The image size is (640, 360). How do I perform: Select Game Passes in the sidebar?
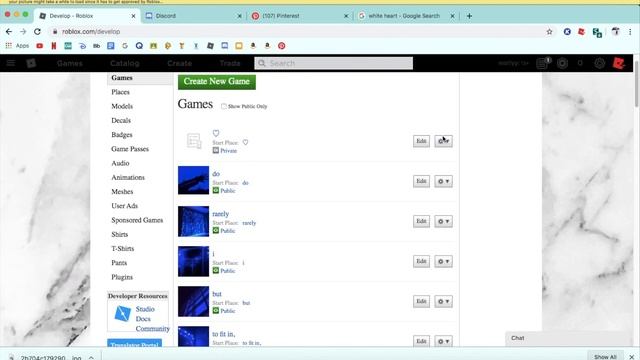tap(130, 149)
